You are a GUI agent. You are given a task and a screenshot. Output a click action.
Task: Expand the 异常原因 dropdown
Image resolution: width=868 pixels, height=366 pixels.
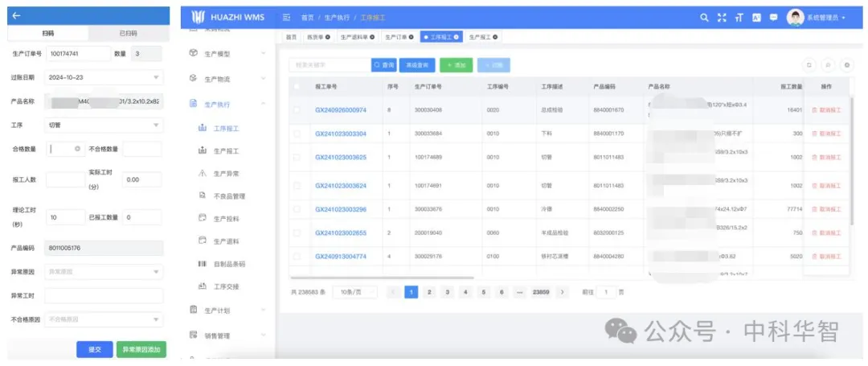click(104, 272)
